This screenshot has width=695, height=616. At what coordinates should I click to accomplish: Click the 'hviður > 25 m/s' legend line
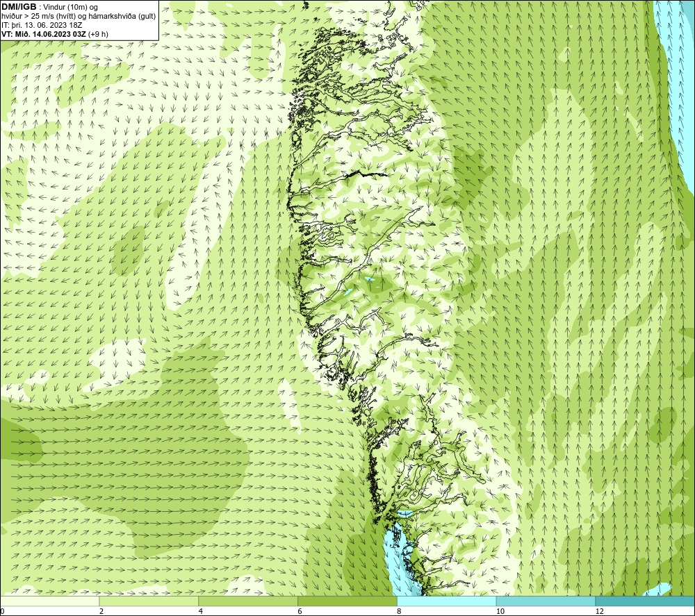pos(79,17)
